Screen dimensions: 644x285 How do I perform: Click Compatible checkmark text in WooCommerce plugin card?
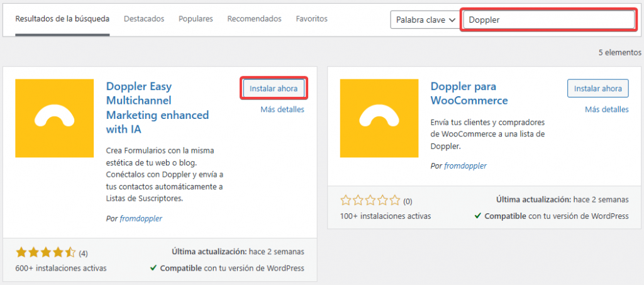[x=552, y=216]
